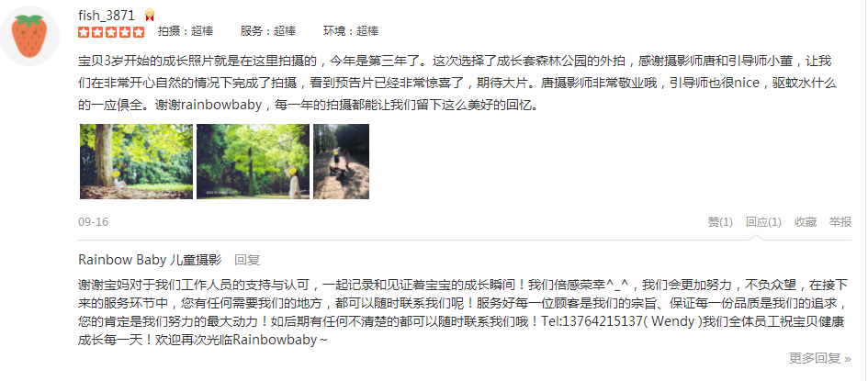This screenshot has height=381, width=868.
Task: Open username fish_3871 profile
Action: (x=107, y=16)
